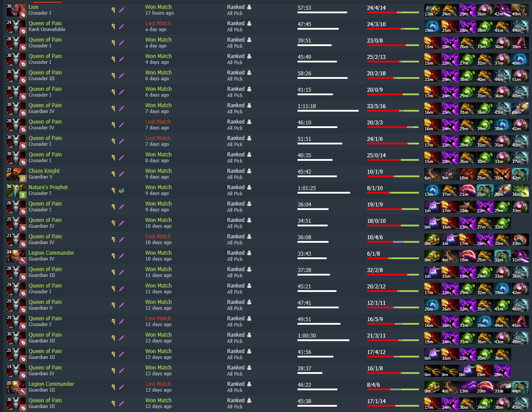532x412 pixels.
Task: Click the 1:00:30 match duration
Action: coord(307,335)
